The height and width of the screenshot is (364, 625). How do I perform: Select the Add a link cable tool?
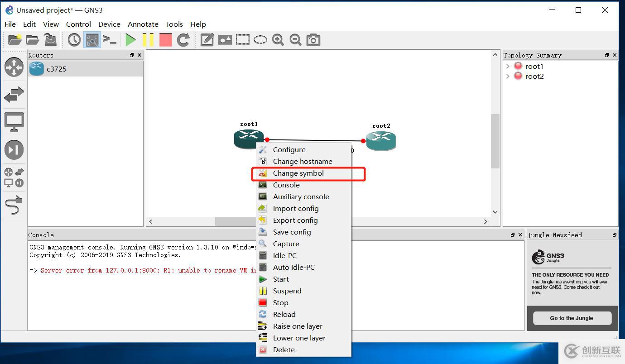(x=14, y=205)
